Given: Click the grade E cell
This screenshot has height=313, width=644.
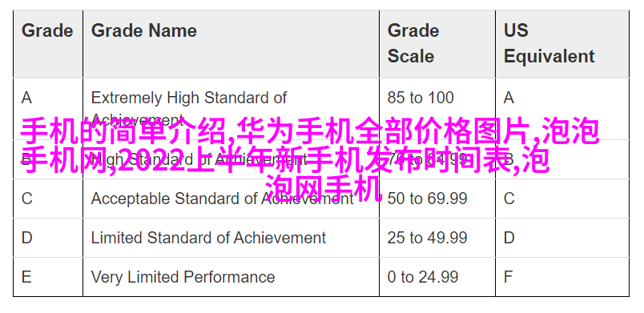Looking at the screenshot, I should pyautogui.click(x=48, y=277).
